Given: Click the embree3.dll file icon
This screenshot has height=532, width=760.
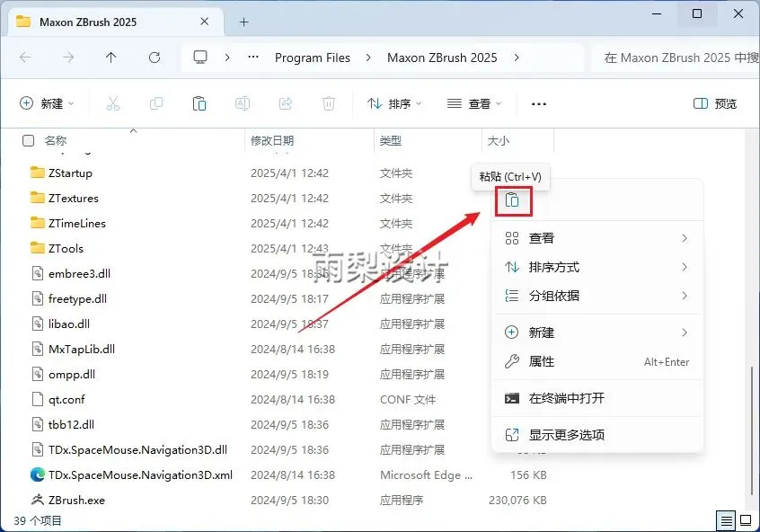Looking at the screenshot, I should pos(38,273).
